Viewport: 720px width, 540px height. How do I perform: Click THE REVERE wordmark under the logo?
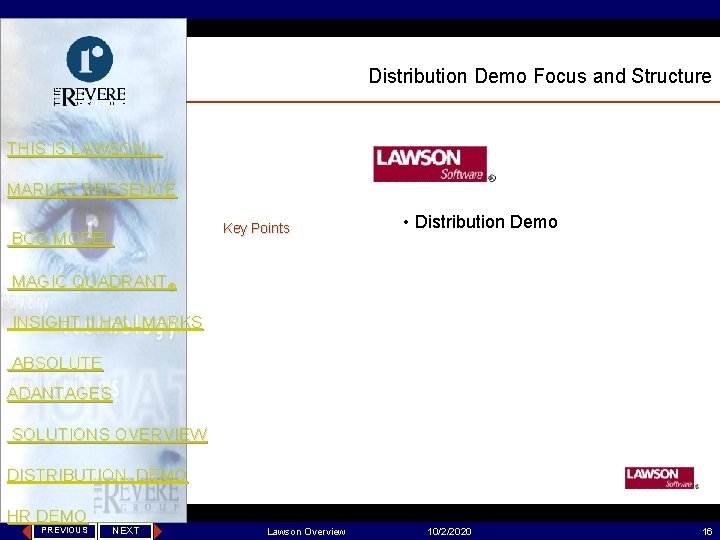(x=90, y=96)
